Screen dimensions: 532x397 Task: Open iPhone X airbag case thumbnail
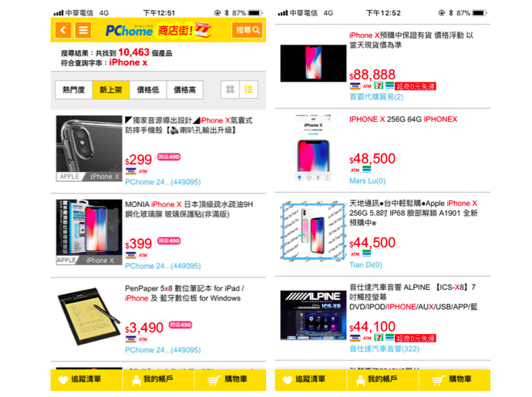(x=89, y=148)
